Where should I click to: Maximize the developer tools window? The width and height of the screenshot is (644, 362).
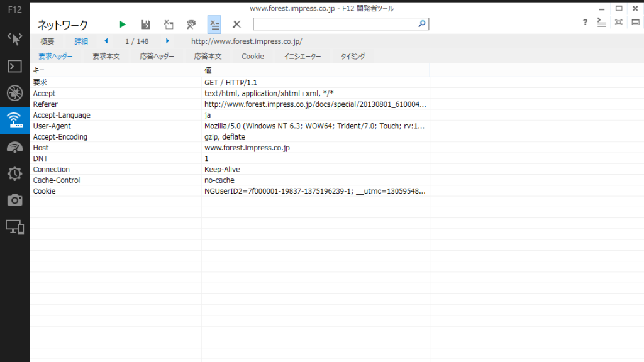click(619, 8)
